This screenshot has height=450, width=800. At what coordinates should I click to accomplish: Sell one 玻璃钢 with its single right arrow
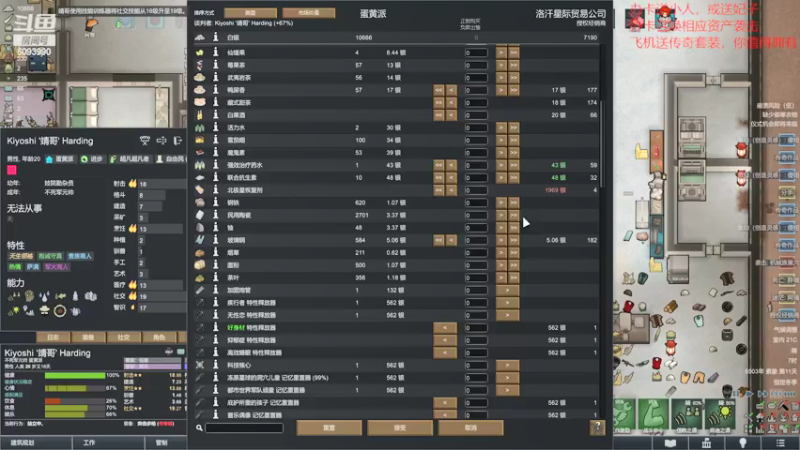501,240
